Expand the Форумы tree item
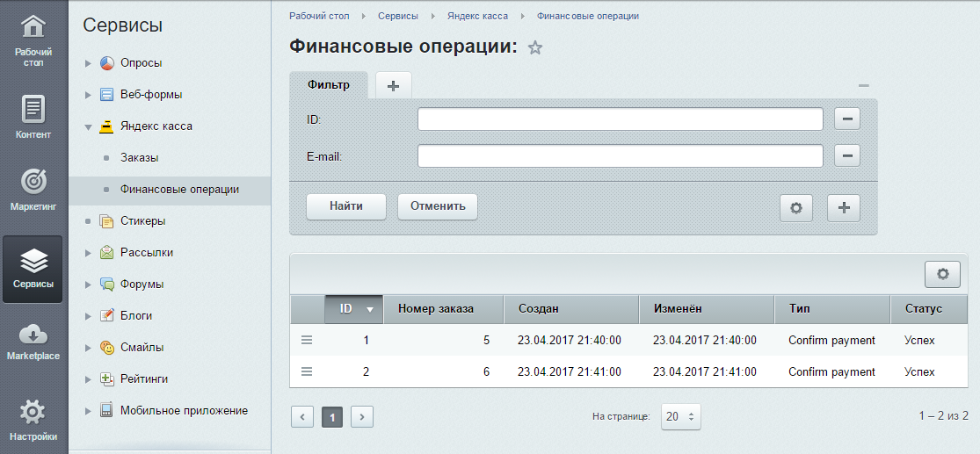Image resolution: width=980 pixels, height=454 pixels. click(88, 285)
